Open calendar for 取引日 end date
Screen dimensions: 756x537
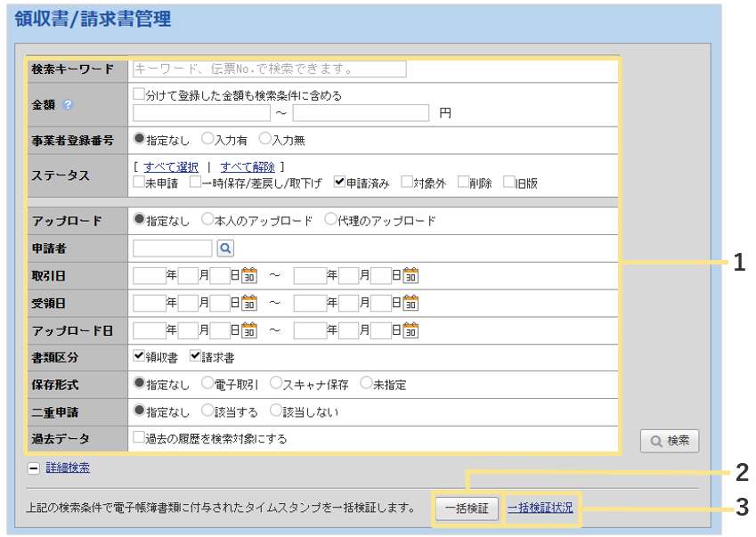tap(411, 276)
